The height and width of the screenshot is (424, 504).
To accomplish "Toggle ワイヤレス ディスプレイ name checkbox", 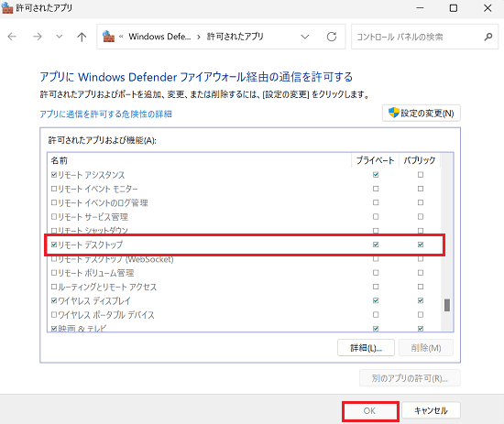I will [54, 301].
